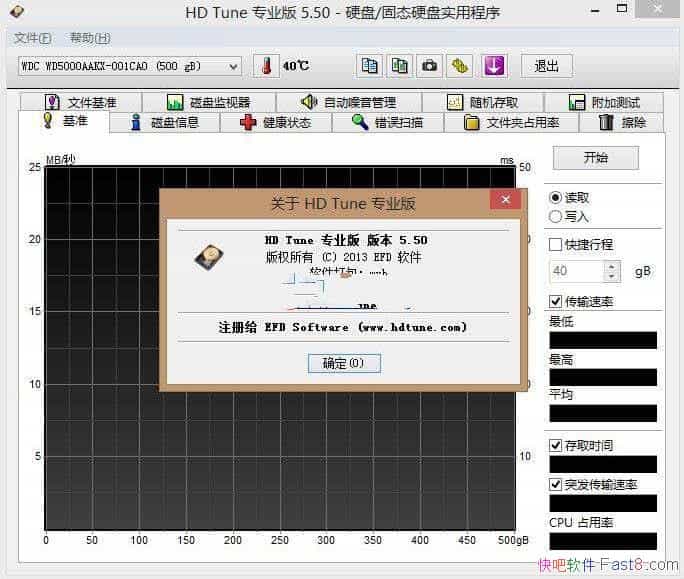Open options via the yellow tools icon
This screenshot has width=684, height=579.
[459, 66]
